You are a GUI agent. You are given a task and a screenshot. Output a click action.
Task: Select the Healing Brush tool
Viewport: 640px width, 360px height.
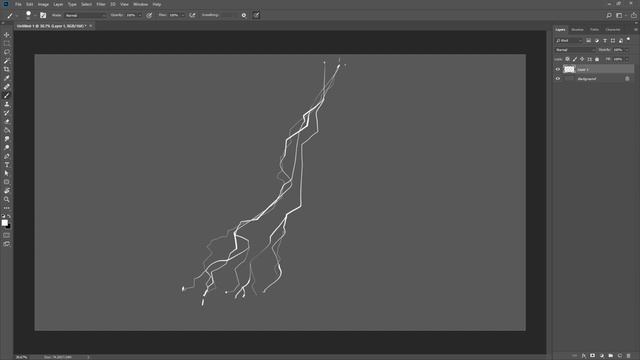coord(7,87)
